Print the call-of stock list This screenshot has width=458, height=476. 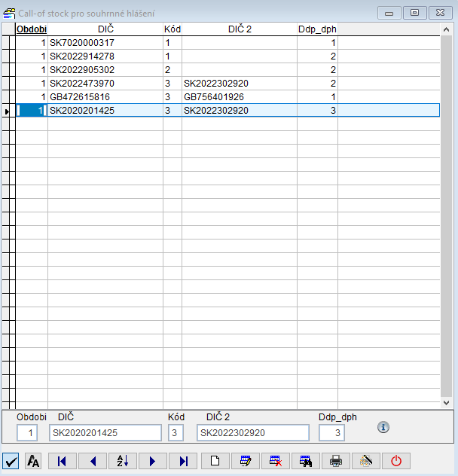pyautogui.click(x=336, y=461)
